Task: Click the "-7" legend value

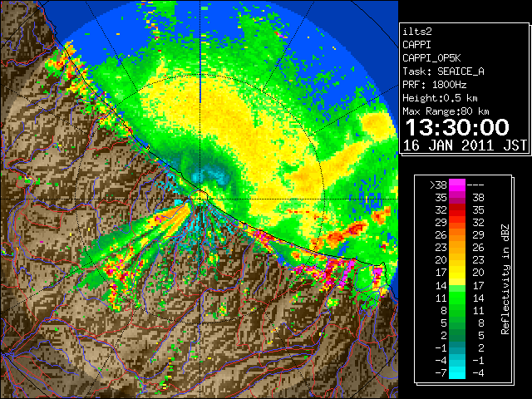Action: [x=441, y=372]
